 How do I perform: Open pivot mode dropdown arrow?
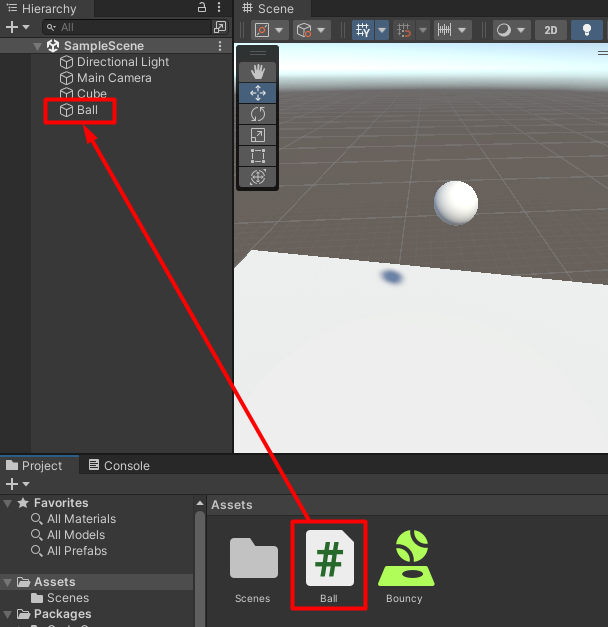click(279, 30)
